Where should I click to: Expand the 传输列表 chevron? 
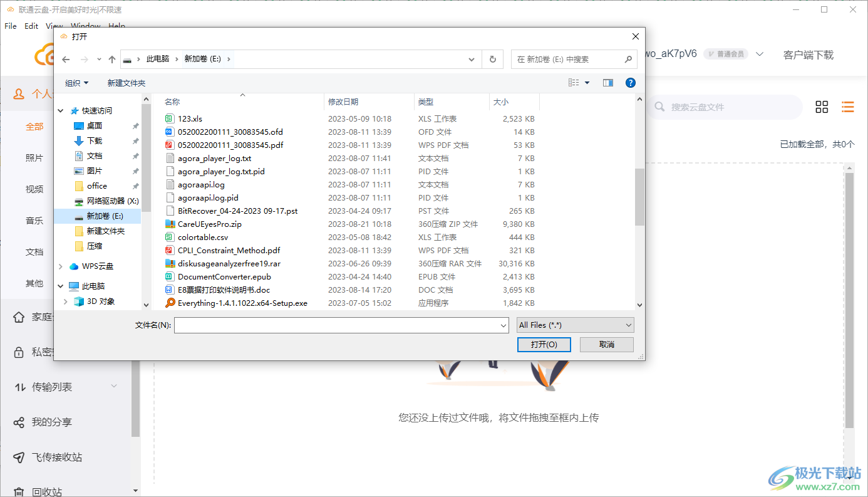click(x=114, y=387)
